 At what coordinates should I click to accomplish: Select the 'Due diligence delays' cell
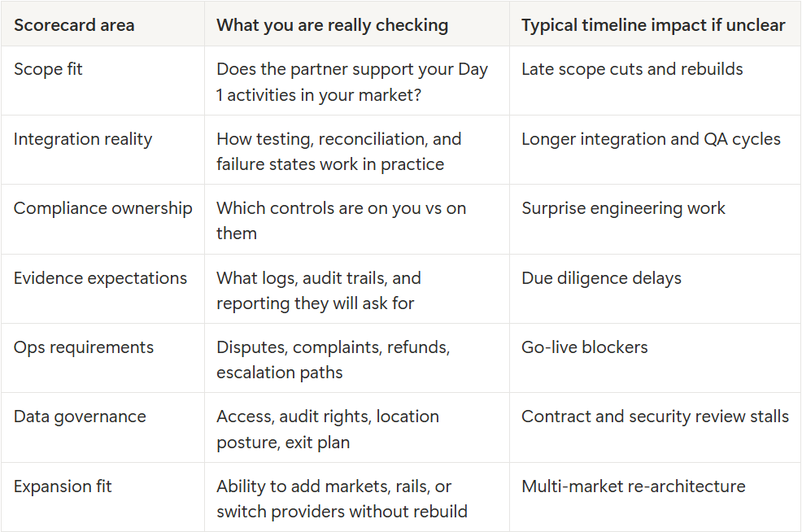tap(601, 278)
